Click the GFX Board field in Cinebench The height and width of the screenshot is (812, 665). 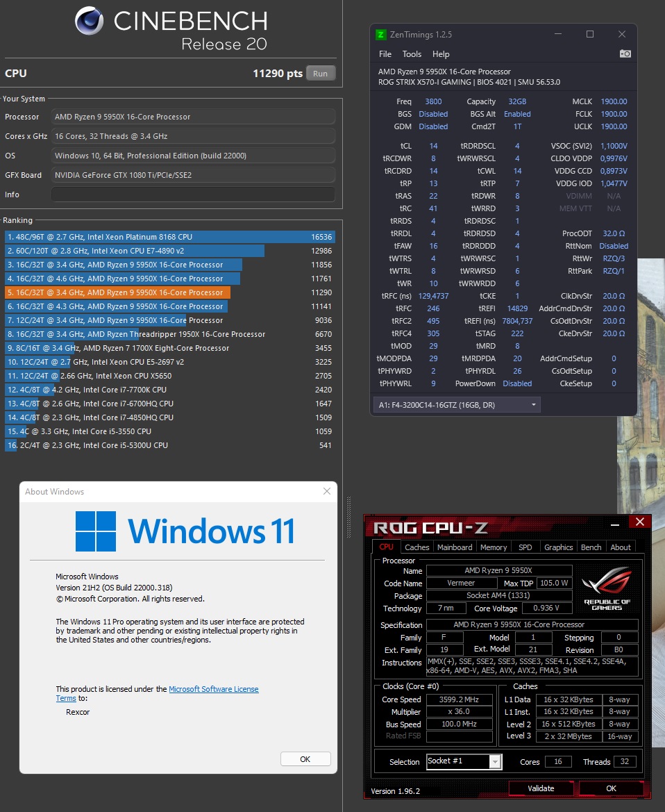[x=193, y=175]
